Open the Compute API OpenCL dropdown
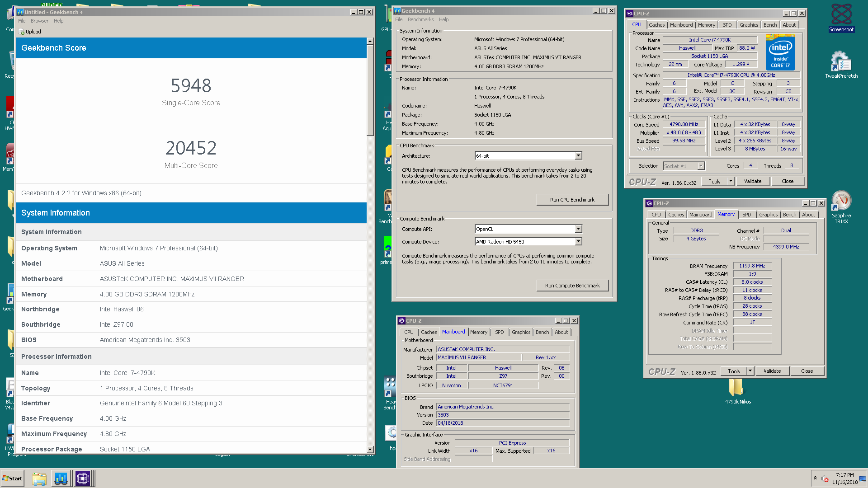The width and height of the screenshot is (868, 488). (x=578, y=229)
